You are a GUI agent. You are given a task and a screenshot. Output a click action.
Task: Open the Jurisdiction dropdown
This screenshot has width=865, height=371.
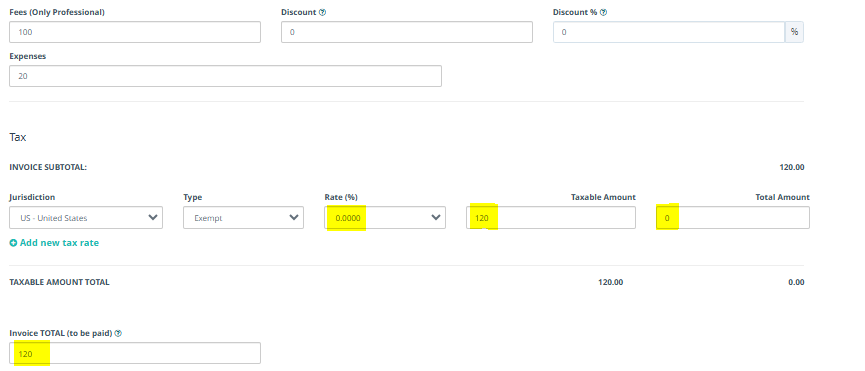86,218
